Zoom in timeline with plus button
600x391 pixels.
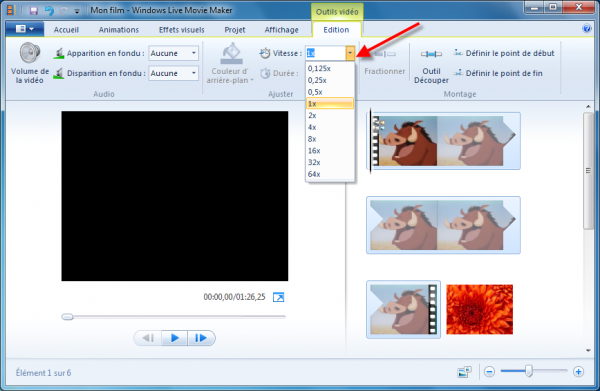pyautogui.click(x=578, y=371)
